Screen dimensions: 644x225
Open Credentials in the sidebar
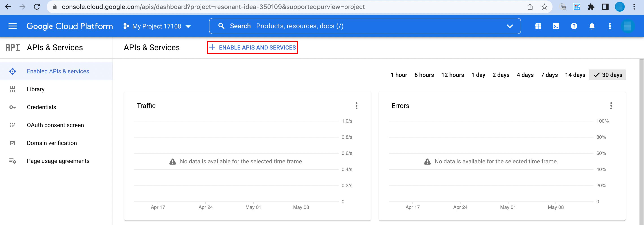tap(56, 107)
